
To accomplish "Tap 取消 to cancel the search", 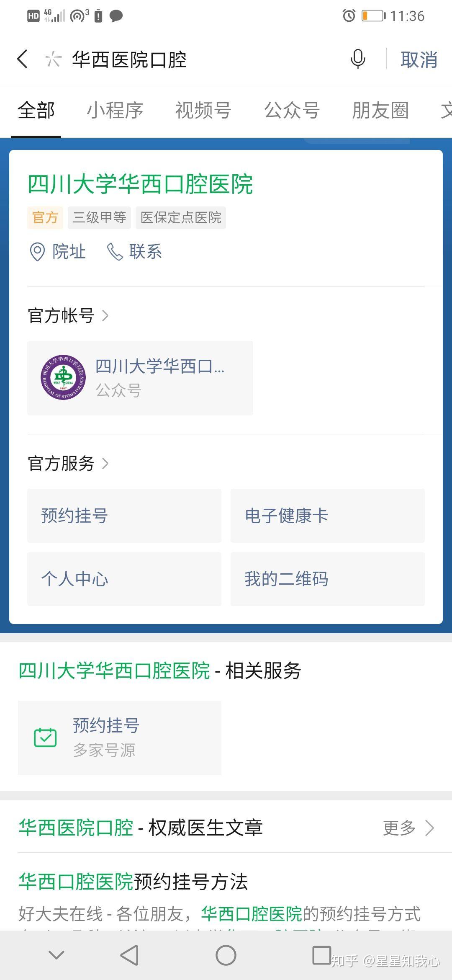I will click(x=419, y=59).
